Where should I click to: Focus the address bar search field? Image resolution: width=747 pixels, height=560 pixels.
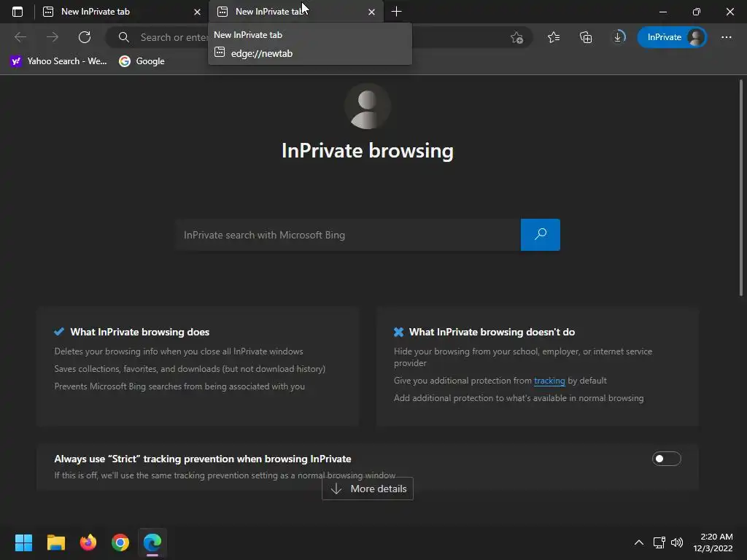point(318,37)
